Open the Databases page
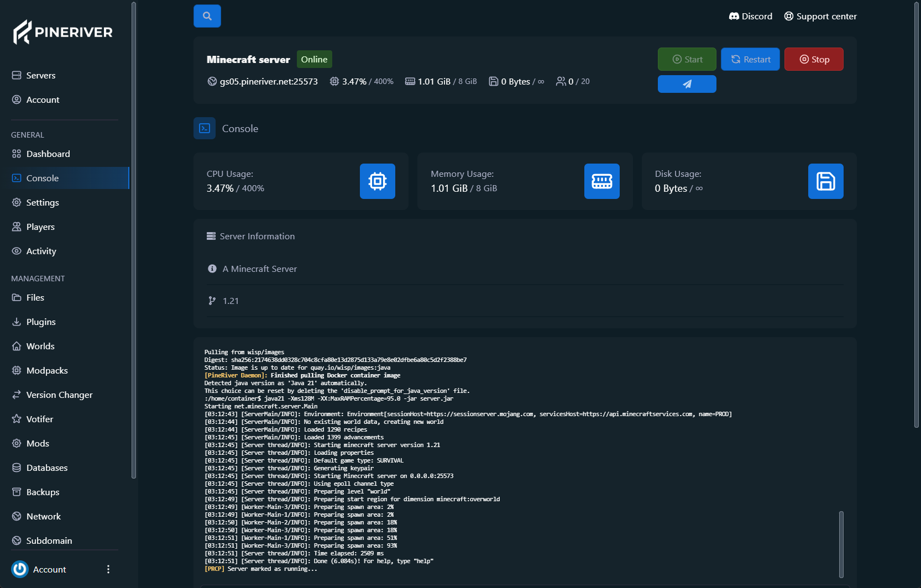This screenshot has width=921, height=588. pyautogui.click(x=65, y=468)
